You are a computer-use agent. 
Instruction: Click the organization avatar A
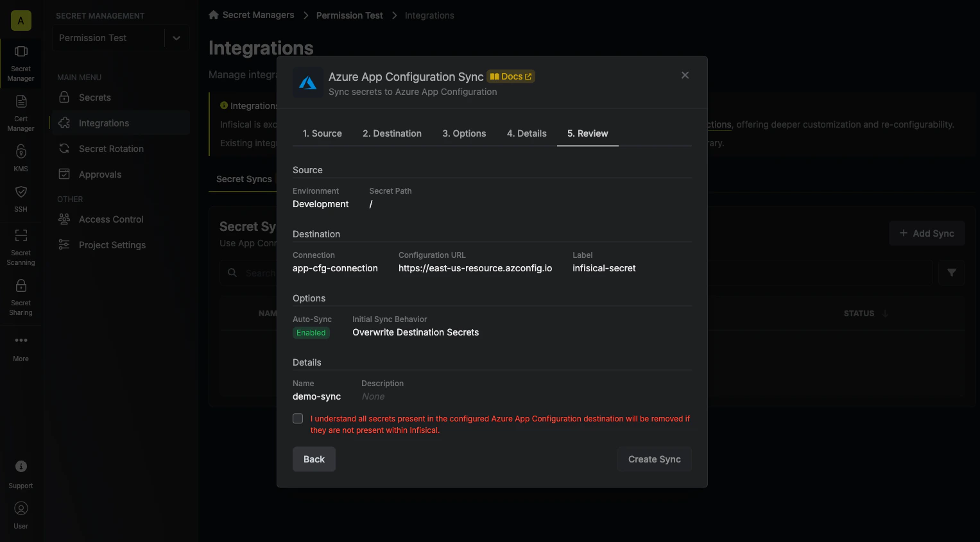[x=21, y=21]
